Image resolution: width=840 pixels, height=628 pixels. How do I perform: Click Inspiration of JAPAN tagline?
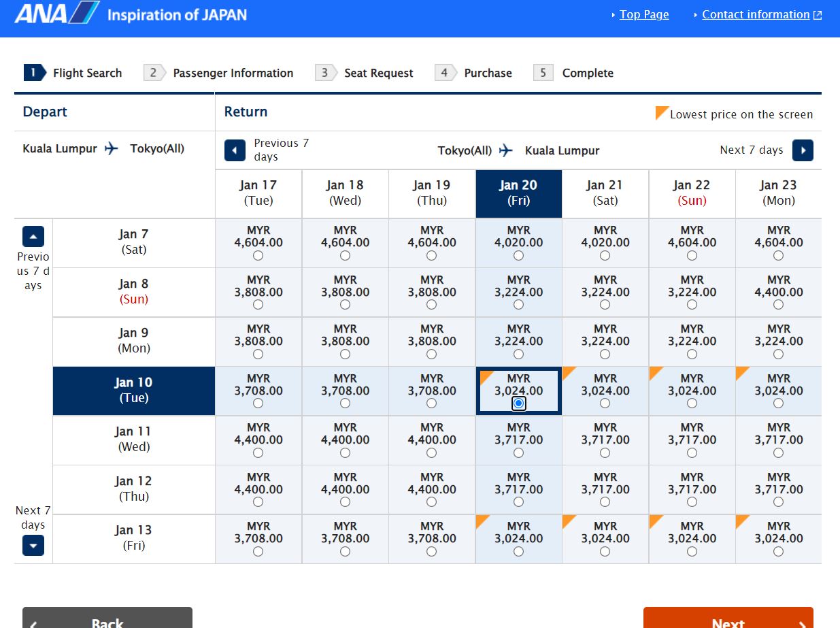(x=177, y=14)
